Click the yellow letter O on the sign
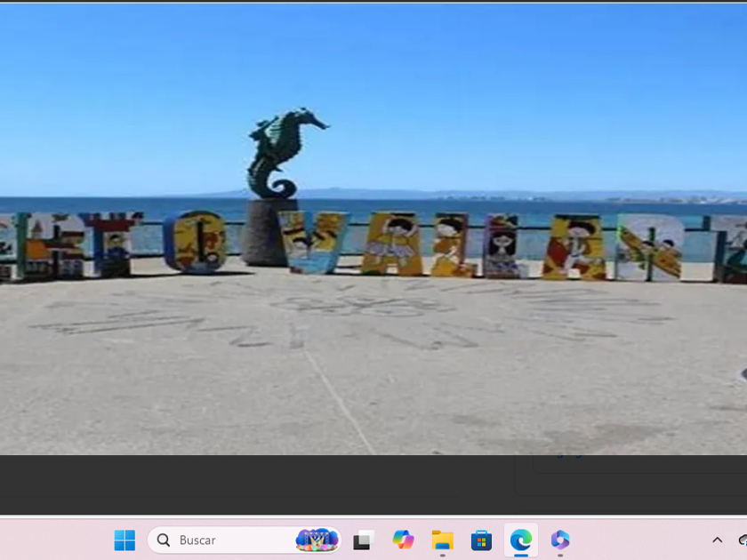Screen dimensions: 747x560 pos(195,241)
